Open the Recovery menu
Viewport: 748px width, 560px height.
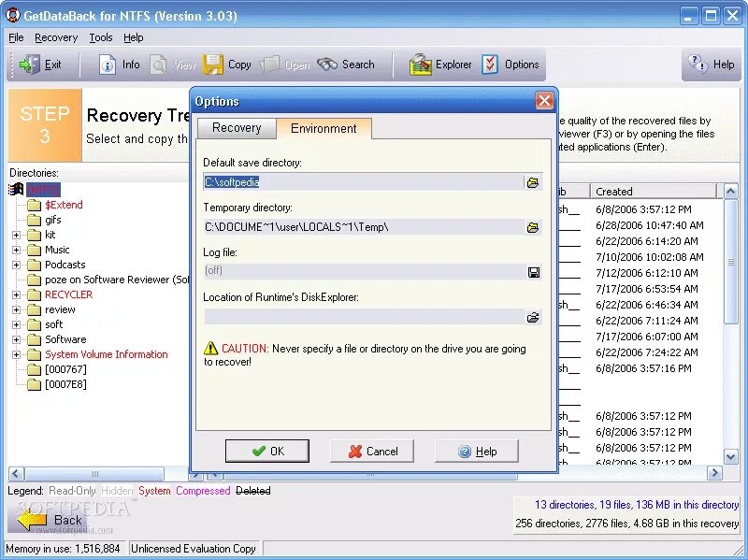point(56,37)
